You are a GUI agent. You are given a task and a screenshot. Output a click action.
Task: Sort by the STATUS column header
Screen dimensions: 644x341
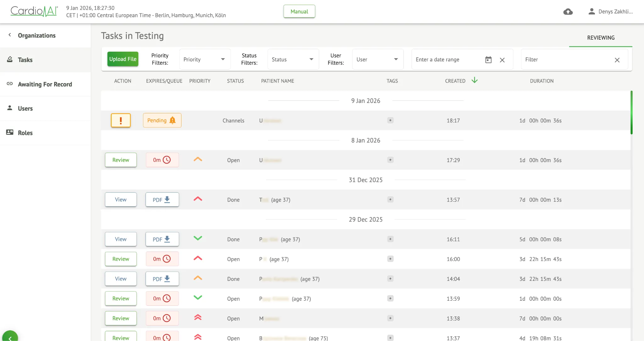(x=235, y=81)
